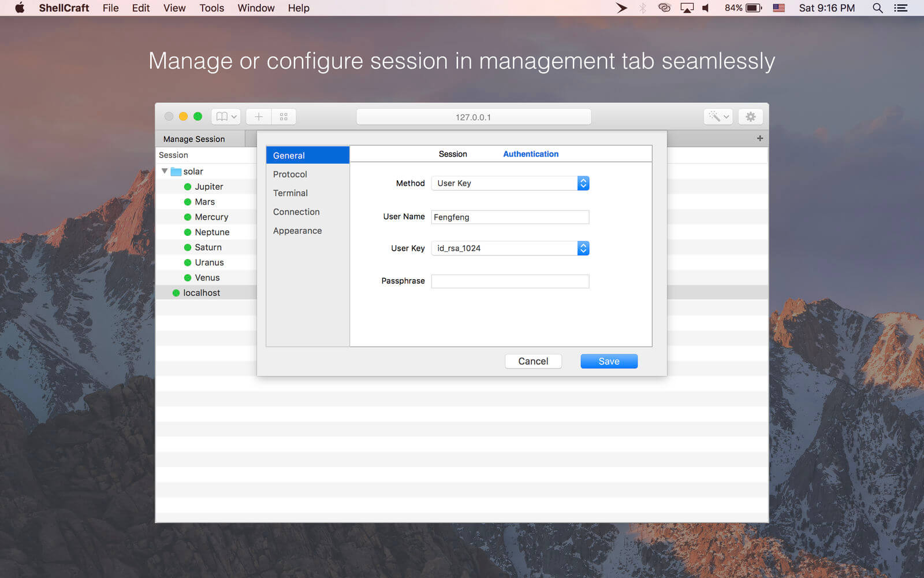Click green status dot beside localhost
924x578 pixels.
click(x=176, y=293)
